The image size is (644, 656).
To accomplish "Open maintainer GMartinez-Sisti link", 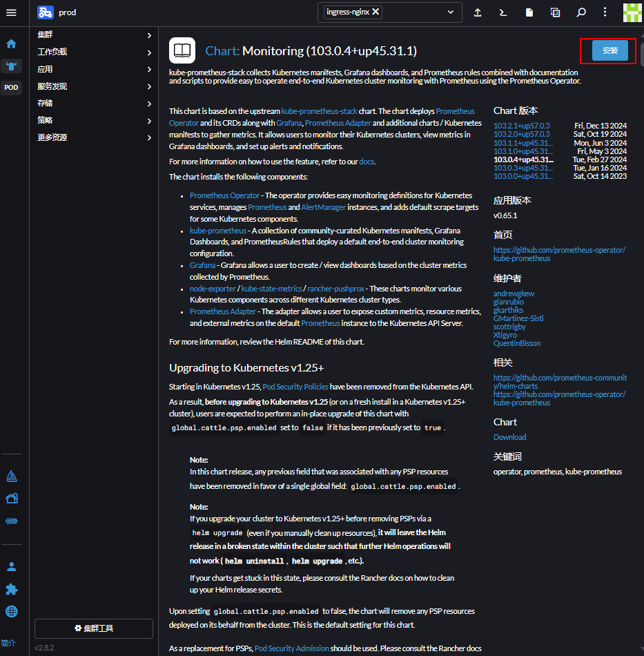I will (x=518, y=318).
